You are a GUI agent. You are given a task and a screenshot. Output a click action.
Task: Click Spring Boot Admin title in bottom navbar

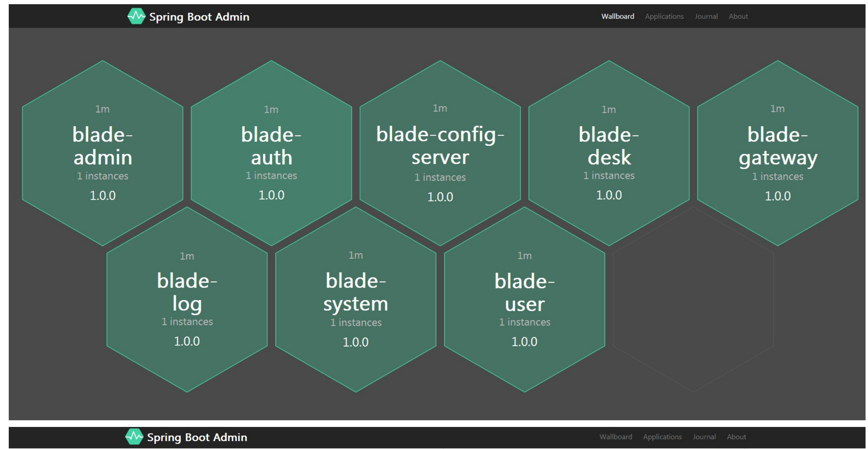click(197, 437)
